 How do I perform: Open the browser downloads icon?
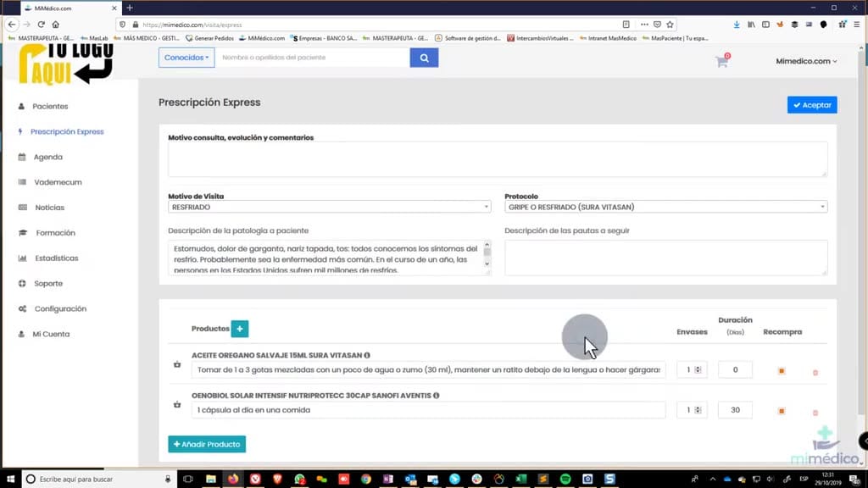click(737, 25)
